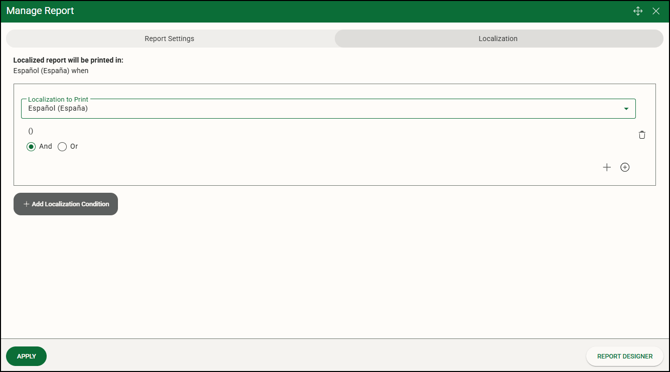Click the plus icon inside Add Localization Condition
The height and width of the screenshot is (372, 670).
coord(26,204)
